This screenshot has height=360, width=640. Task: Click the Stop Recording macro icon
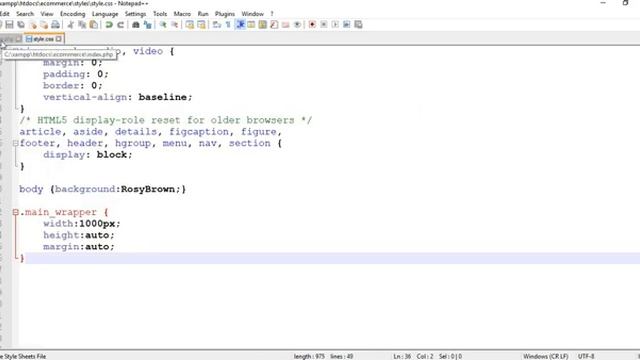pos(324,25)
